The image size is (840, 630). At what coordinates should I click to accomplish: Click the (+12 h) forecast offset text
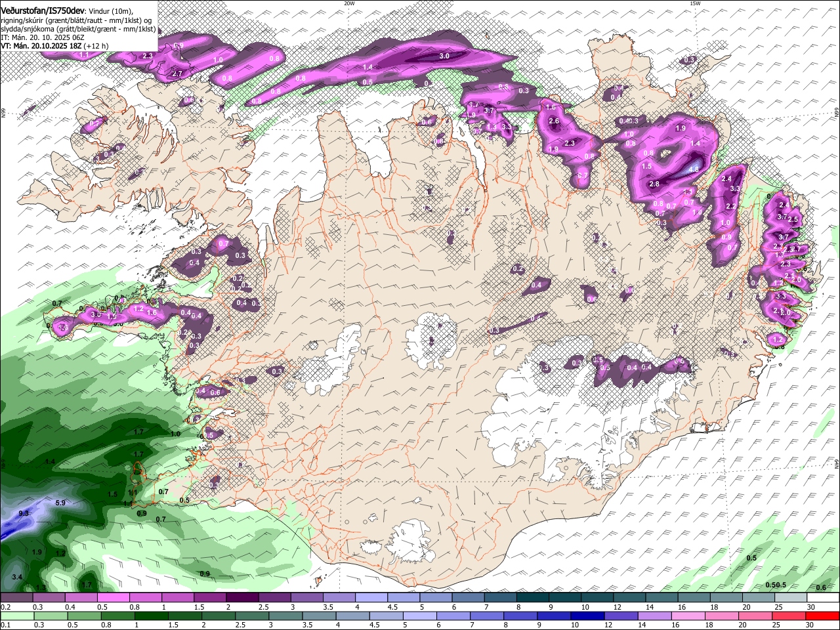(x=96, y=46)
